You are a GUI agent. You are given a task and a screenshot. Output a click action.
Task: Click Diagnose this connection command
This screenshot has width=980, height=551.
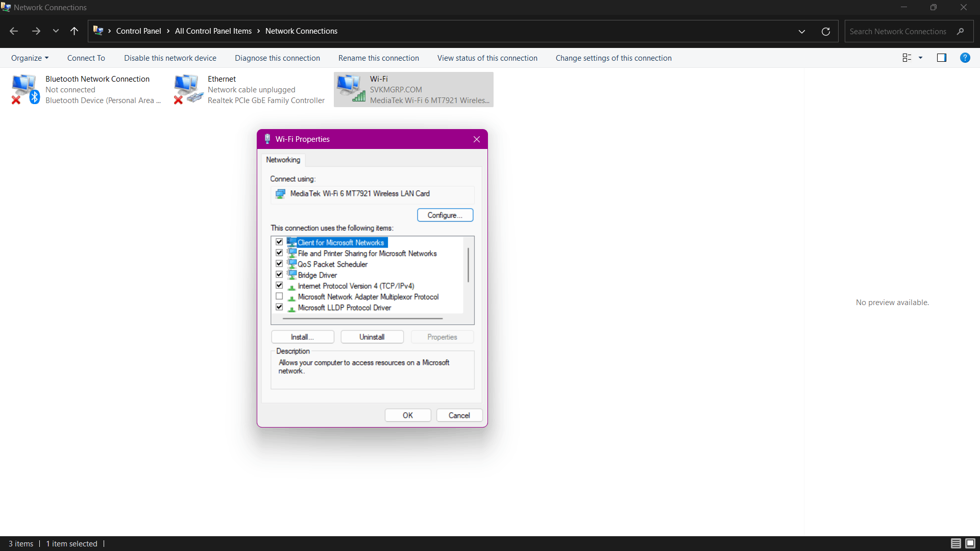[277, 58]
